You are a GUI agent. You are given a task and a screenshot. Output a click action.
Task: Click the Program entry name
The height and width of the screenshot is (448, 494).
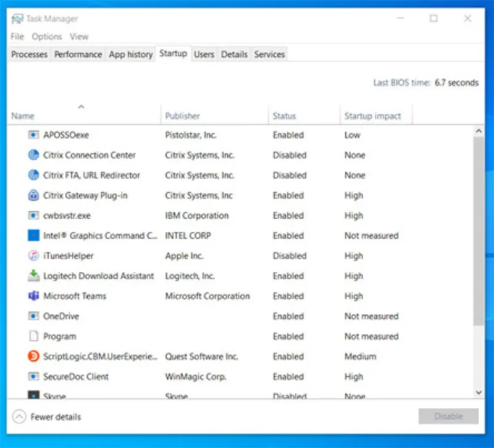60,336
